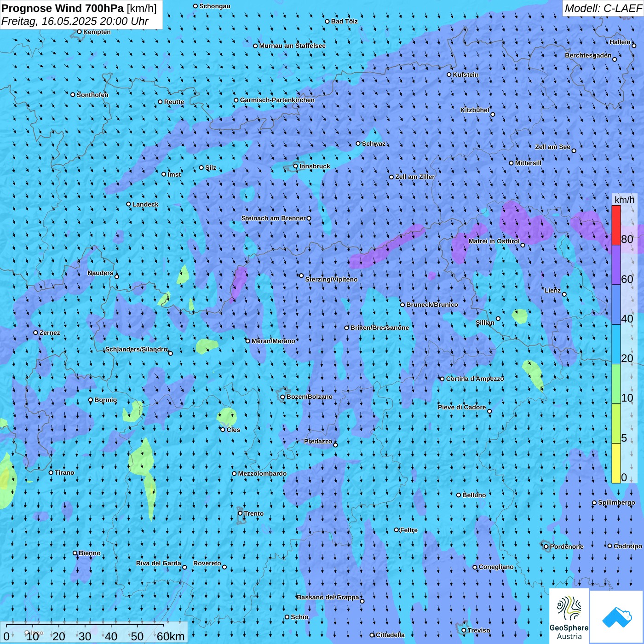Click the Zell am Ziller label
644x644 pixels.
415,177
